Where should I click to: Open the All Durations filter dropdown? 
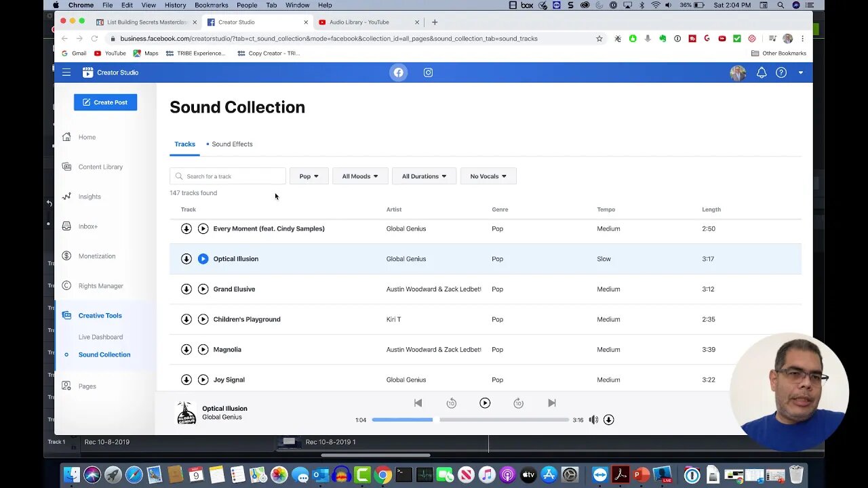tap(424, 176)
